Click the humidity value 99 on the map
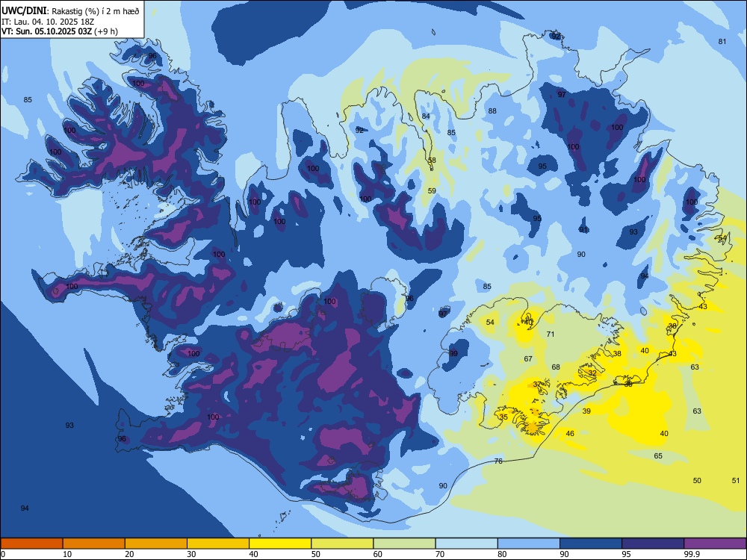This screenshot has height=560, width=747. tap(453, 354)
